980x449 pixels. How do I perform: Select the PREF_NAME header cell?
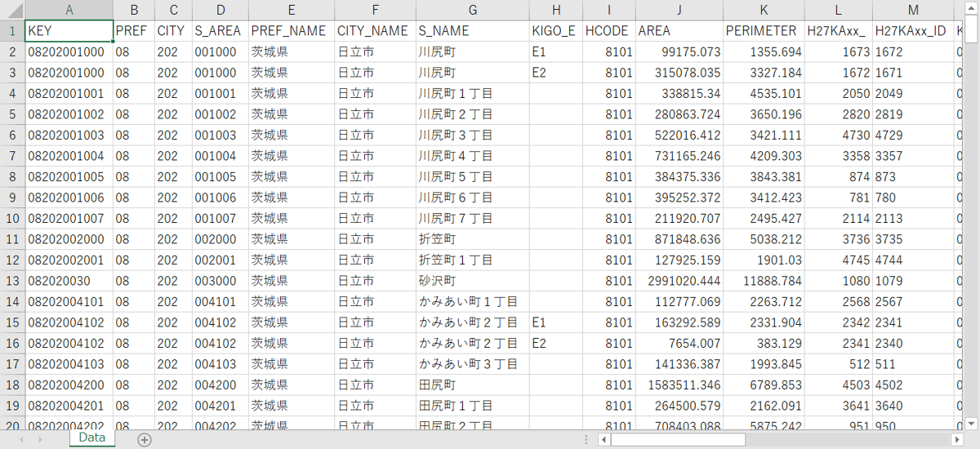[292, 31]
